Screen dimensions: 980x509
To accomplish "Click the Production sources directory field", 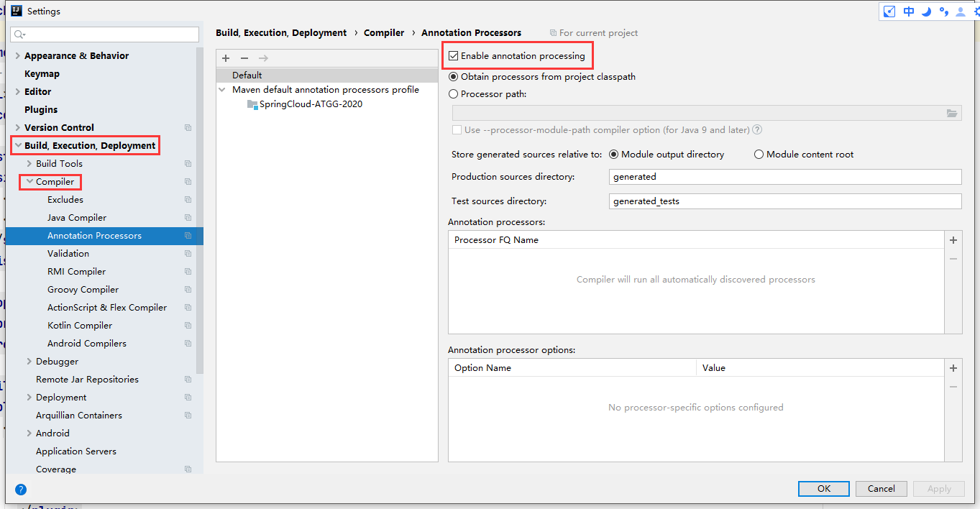I will 784,177.
